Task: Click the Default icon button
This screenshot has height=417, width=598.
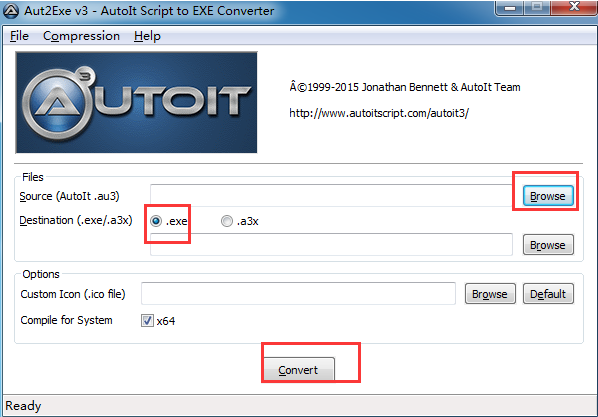Action: [548, 294]
